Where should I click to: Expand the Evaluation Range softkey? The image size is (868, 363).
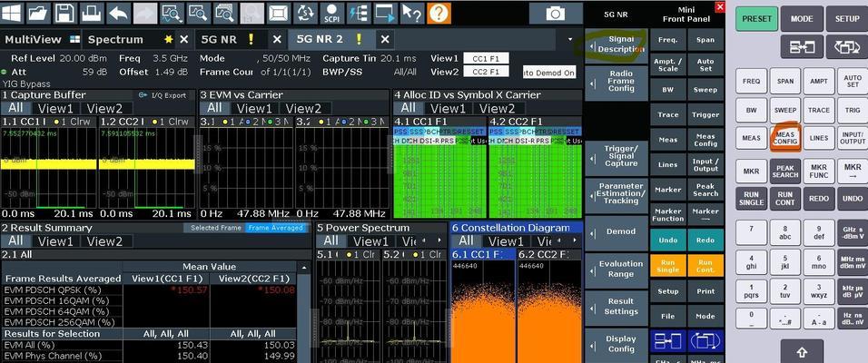[x=616, y=270]
